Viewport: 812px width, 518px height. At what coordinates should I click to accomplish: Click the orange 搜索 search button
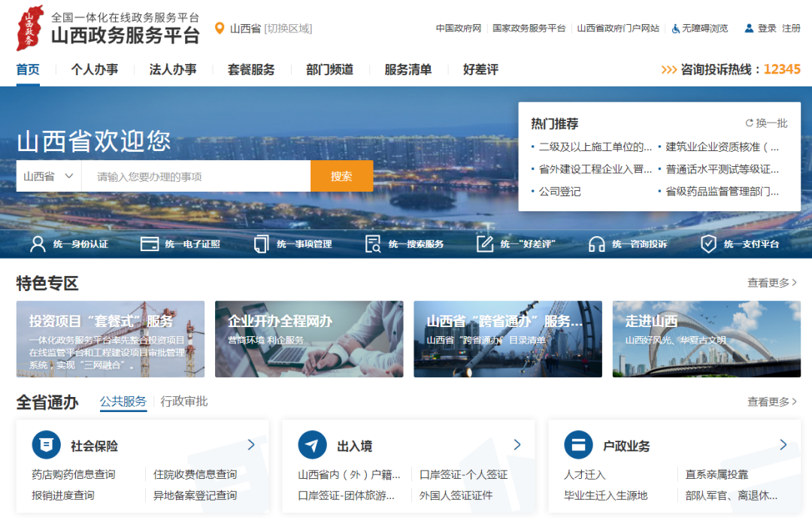pos(342,174)
